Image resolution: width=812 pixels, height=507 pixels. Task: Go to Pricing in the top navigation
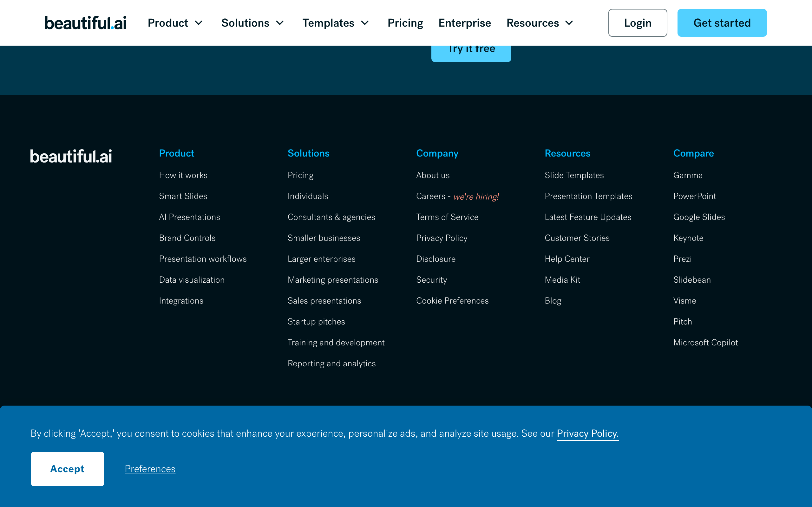pos(405,23)
